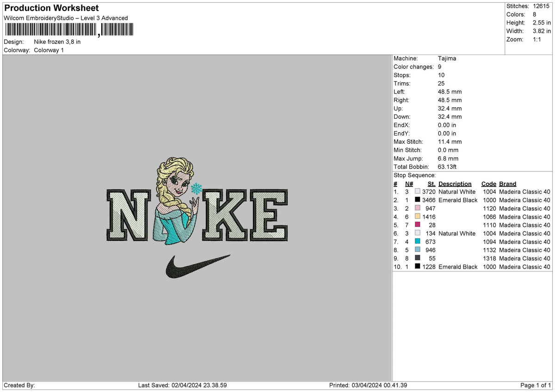Image resolution: width=555 pixels, height=392 pixels.
Task: Click the turquoise swatch for code 1094
Action: tap(418, 241)
